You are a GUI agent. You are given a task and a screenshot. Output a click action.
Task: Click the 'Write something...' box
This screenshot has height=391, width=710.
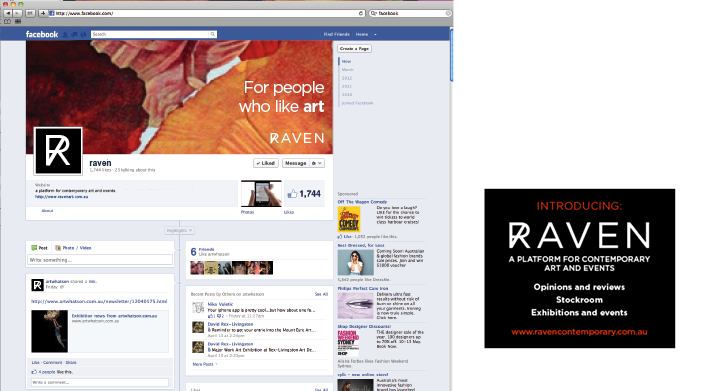point(100,260)
